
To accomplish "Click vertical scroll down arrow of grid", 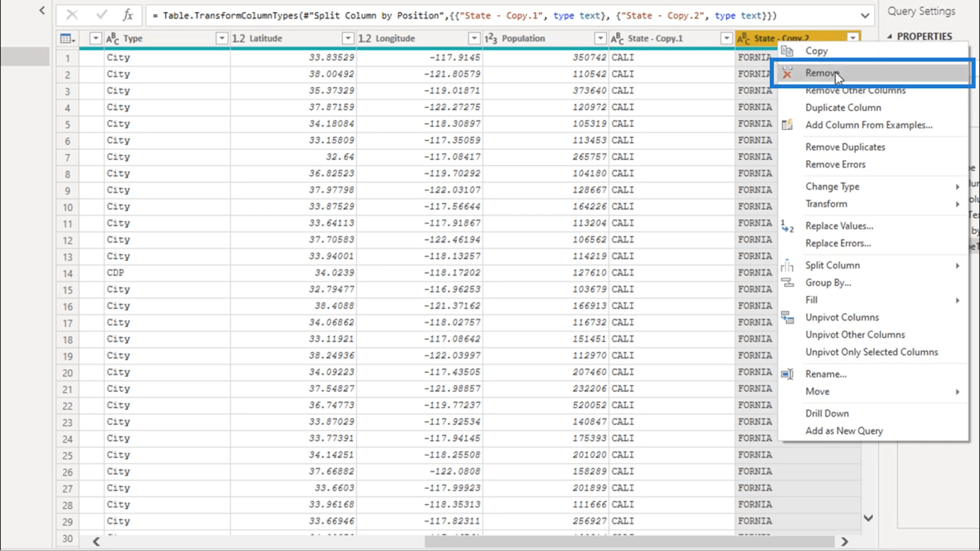I will tap(869, 518).
